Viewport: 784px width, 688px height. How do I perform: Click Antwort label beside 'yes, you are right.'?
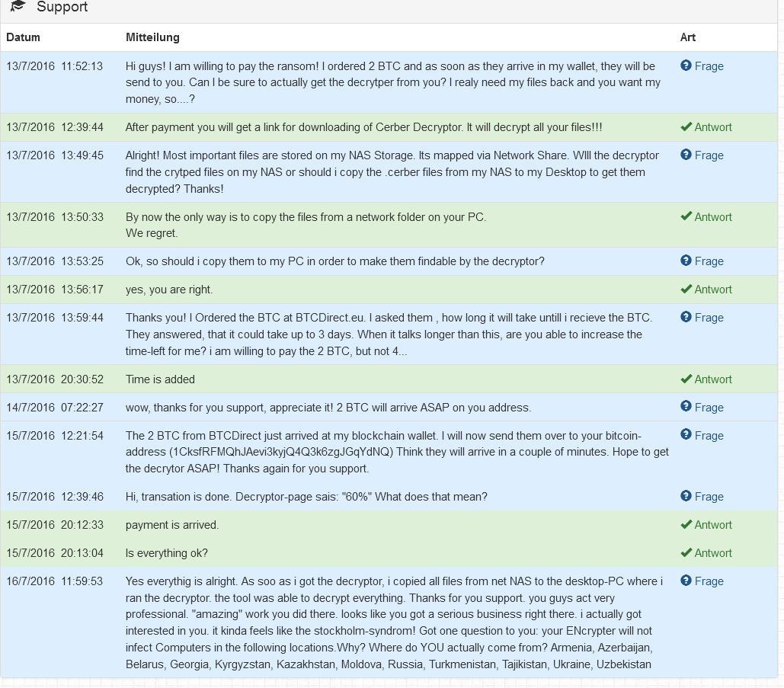pyautogui.click(x=713, y=290)
